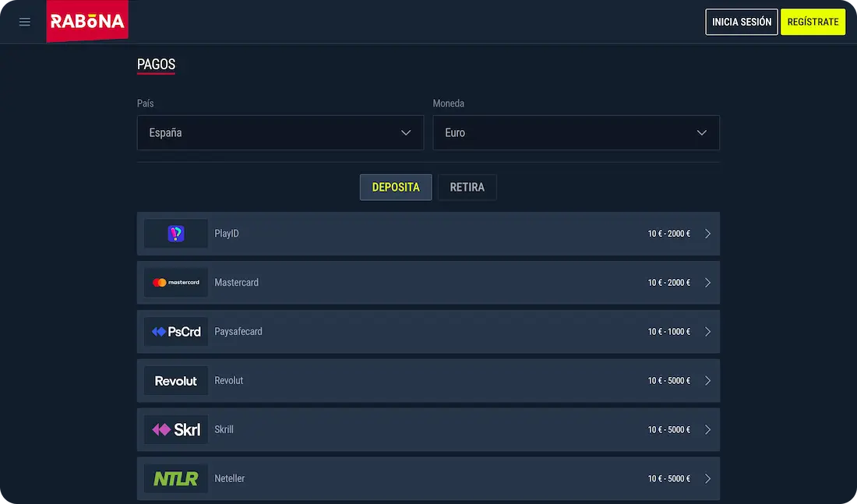Click the yellow Regístrate button

(x=813, y=22)
